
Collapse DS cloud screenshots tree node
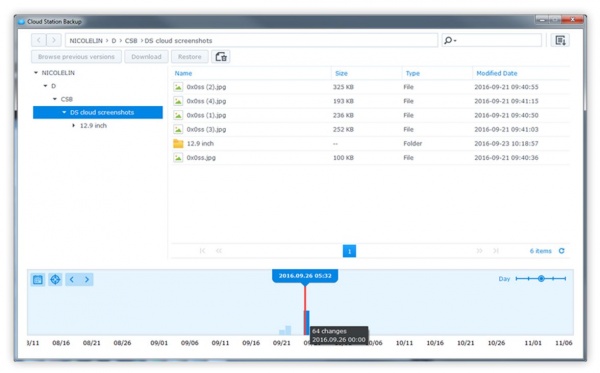[64, 112]
